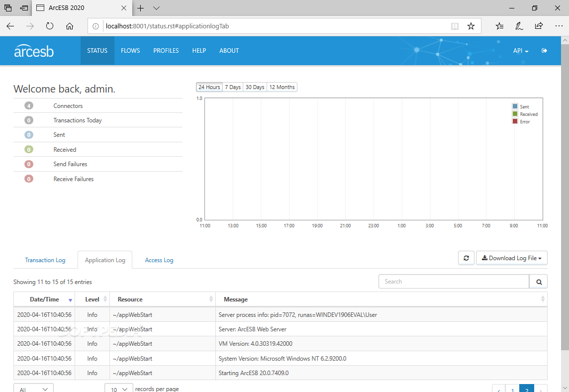
Task: Open Download Log File dropdown
Action: click(512, 258)
